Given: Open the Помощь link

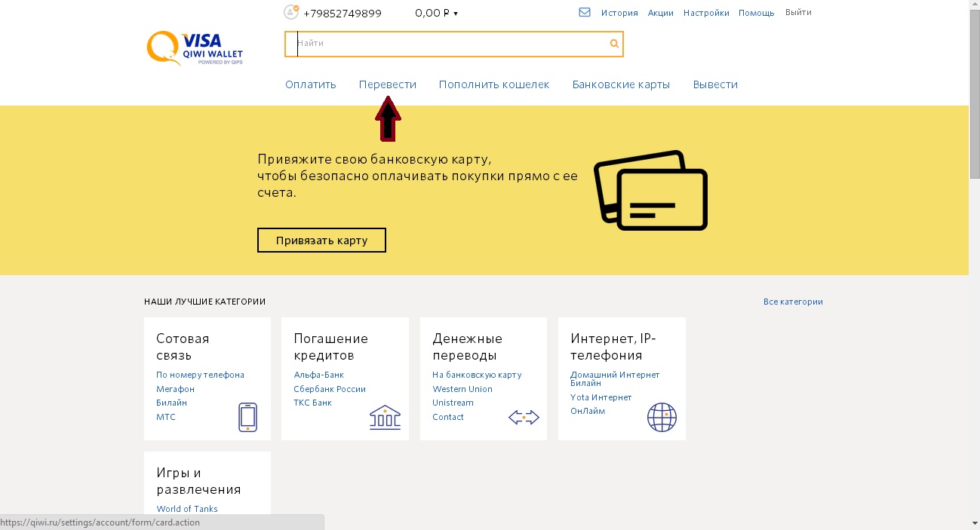Looking at the screenshot, I should pyautogui.click(x=757, y=13).
